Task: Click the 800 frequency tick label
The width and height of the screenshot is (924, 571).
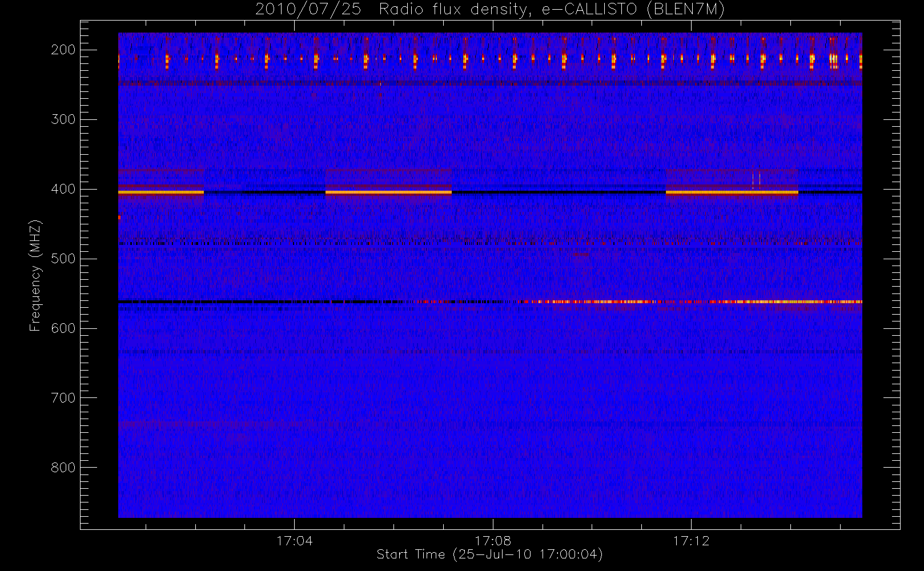Action: point(63,468)
